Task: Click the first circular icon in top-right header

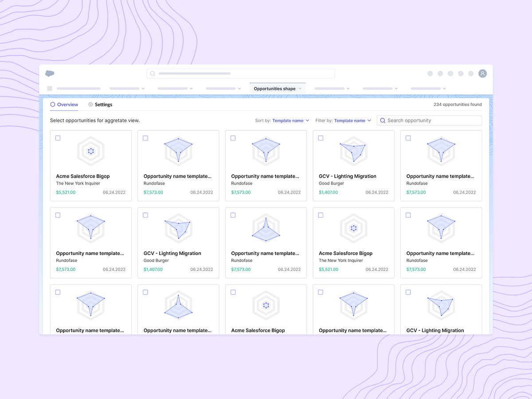Action: (x=430, y=73)
